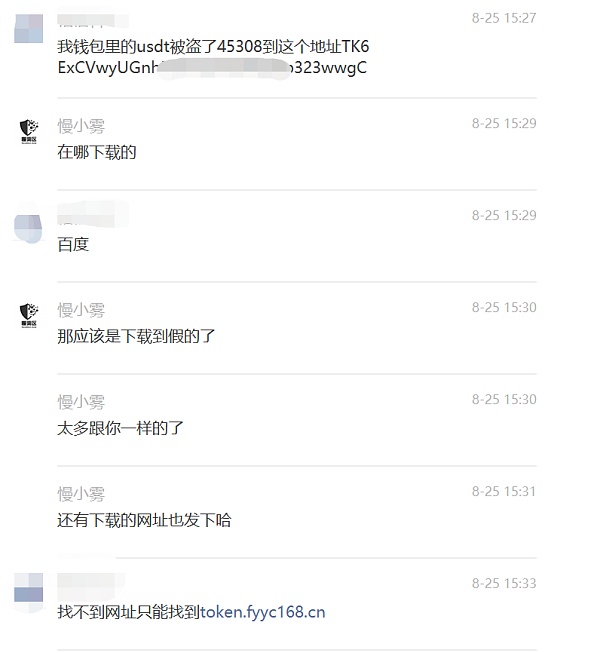
Task: Click the sender name 慢小雾 above 太多跟你一样的了
Action: (x=81, y=402)
